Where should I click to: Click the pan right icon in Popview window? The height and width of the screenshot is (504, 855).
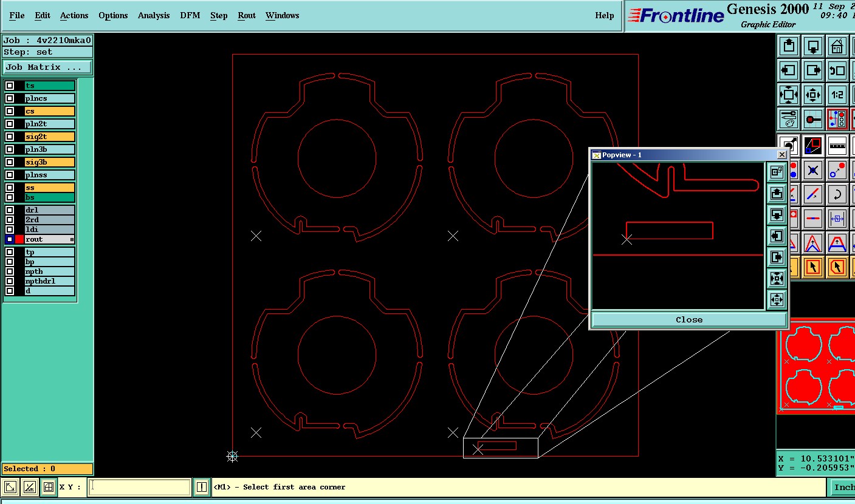point(777,257)
